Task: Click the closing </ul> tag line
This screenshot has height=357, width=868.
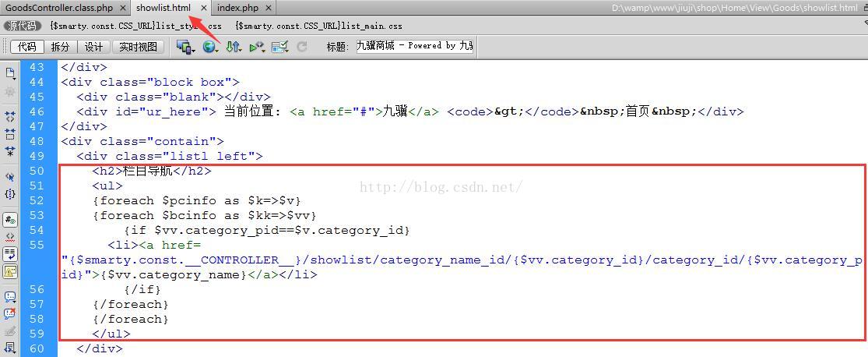Action: [x=111, y=334]
